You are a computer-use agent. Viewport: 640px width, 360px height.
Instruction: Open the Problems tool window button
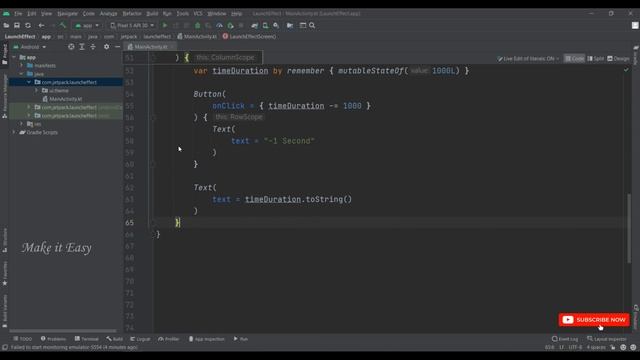(53, 339)
